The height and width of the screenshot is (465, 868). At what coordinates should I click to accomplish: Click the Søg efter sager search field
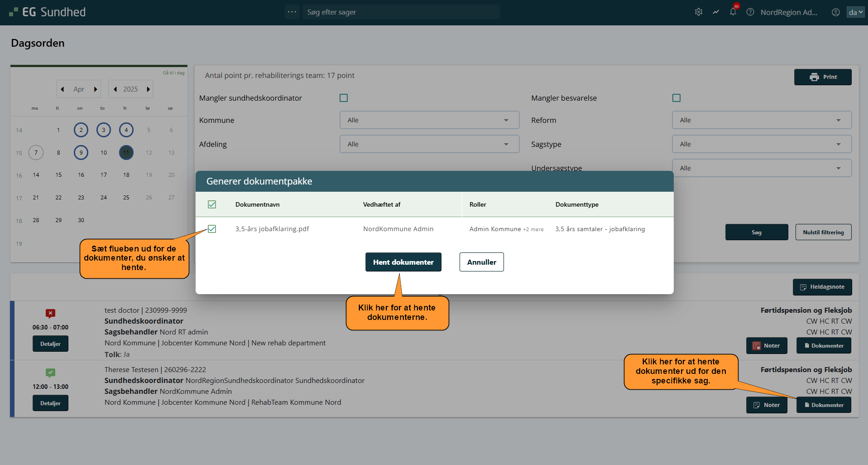click(401, 12)
